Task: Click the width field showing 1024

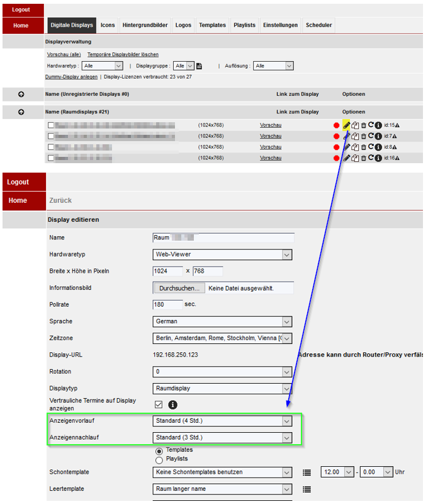Action: [x=167, y=271]
